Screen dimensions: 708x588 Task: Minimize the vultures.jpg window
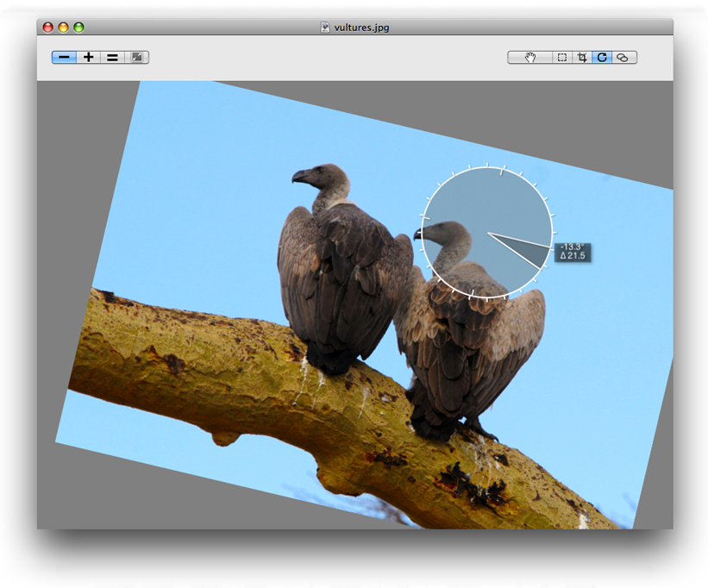(x=63, y=26)
